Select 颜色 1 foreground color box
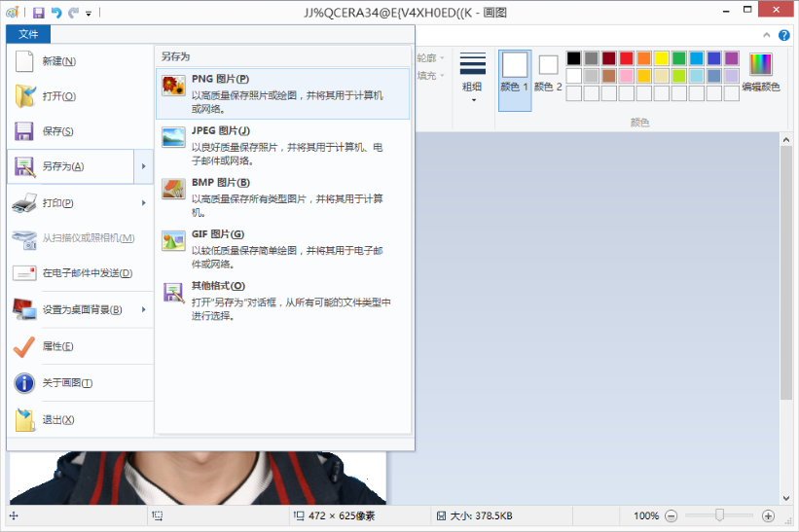Viewport: 799px width, 532px height. 515,81
